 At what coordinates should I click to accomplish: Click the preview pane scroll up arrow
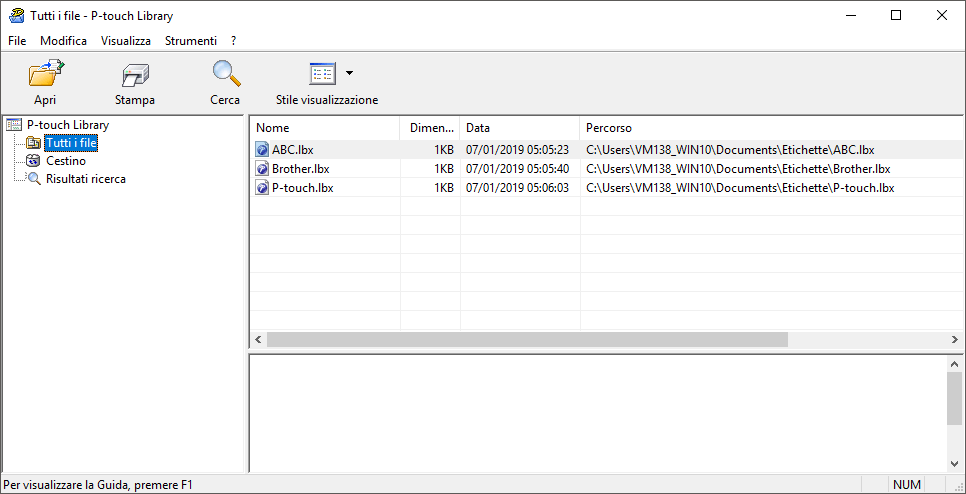coord(955,364)
